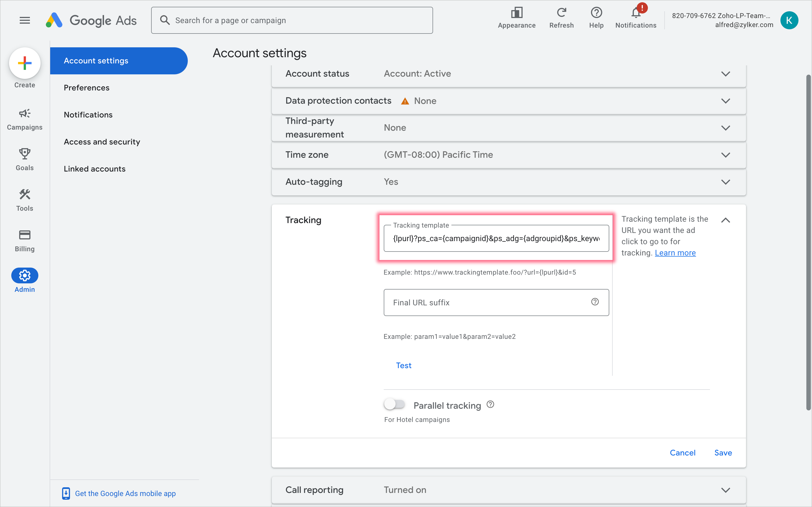Enable the Parallel tracking toggle
The width and height of the screenshot is (812, 507).
point(395,404)
